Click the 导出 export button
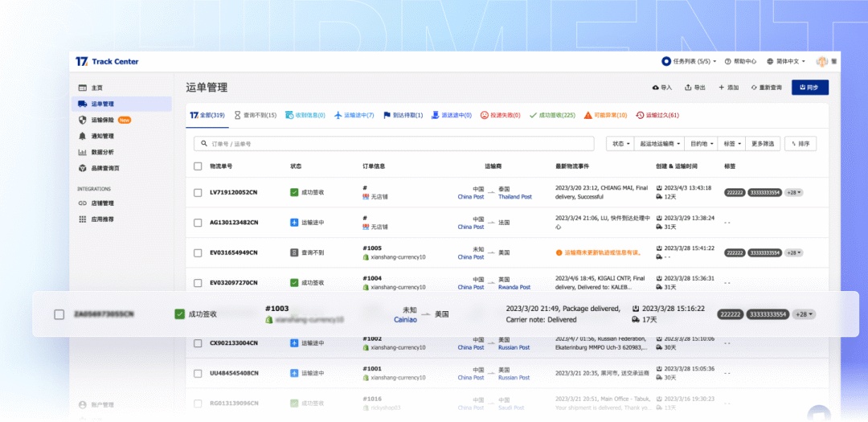Screen dimensions: 868x422 (x=695, y=88)
